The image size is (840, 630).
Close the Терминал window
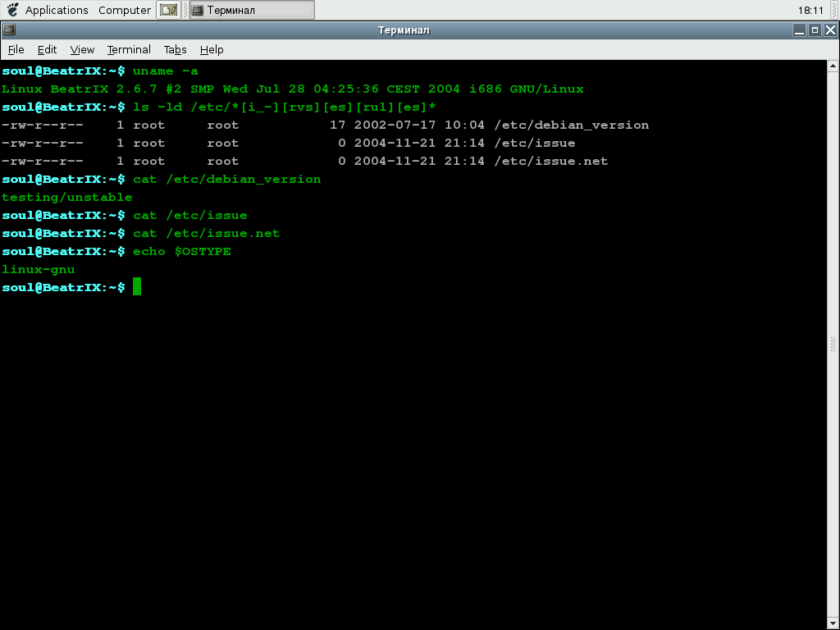pos(830,30)
